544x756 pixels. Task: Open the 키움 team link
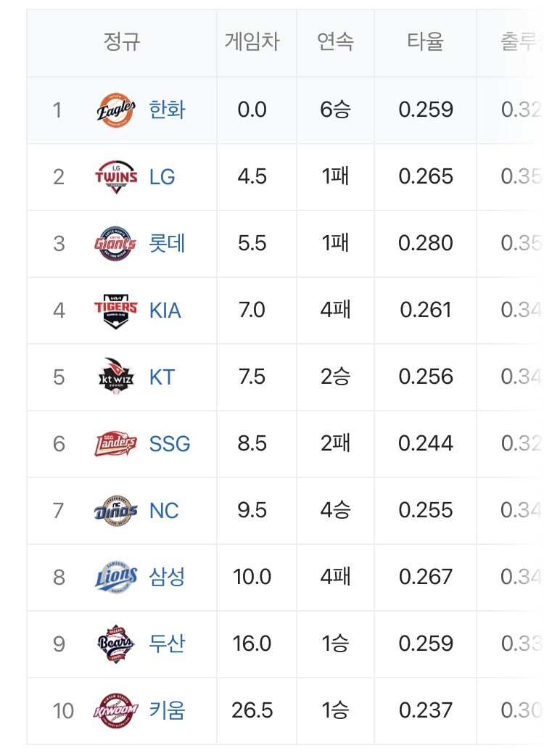tap(168, 711)
